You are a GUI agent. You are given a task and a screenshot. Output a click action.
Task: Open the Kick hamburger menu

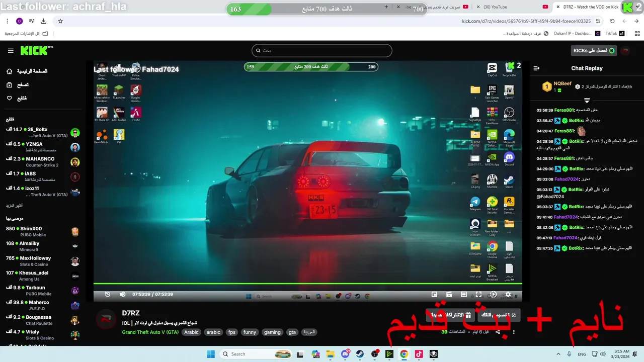point(11,51)
